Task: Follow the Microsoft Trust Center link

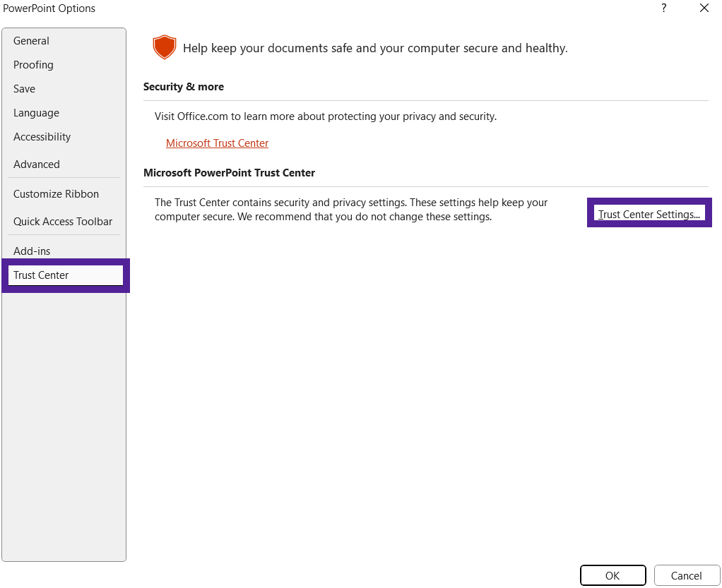Action: [217, 143]
